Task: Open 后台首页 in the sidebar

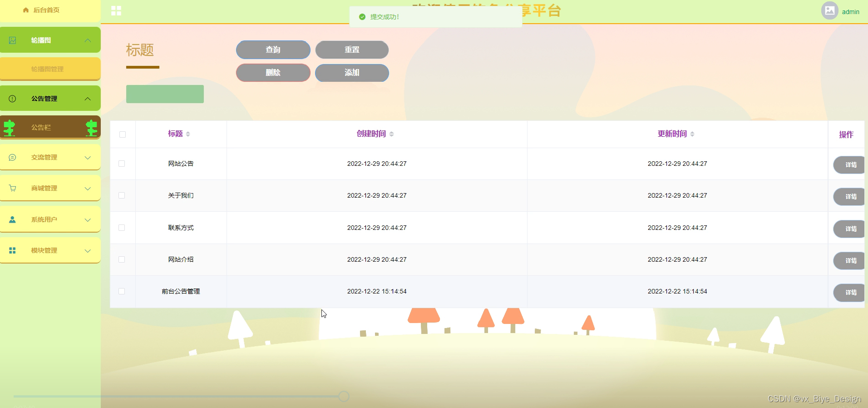Action: coord(50,10)
